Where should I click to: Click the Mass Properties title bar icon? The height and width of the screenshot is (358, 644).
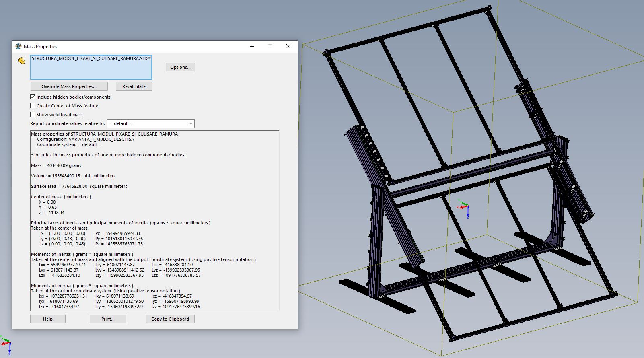pyautogui.click(x=18, y=46)
